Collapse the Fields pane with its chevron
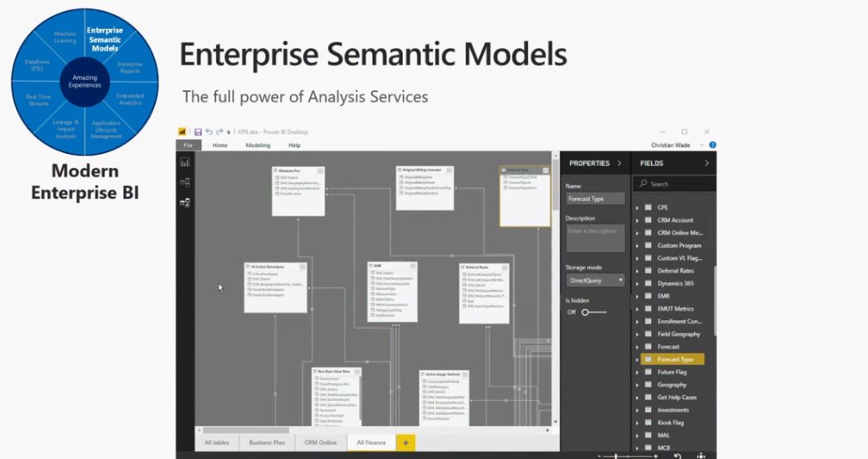Screen dimensions: 868x459 [x=706, y=163]
